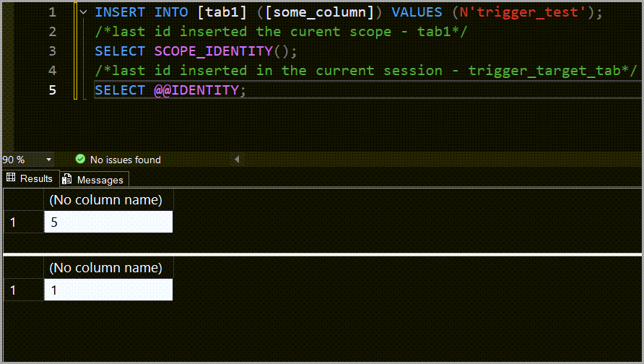Click the Messages document icon
The height and width of the screenshot is (364, 644).
coord(66,179)
